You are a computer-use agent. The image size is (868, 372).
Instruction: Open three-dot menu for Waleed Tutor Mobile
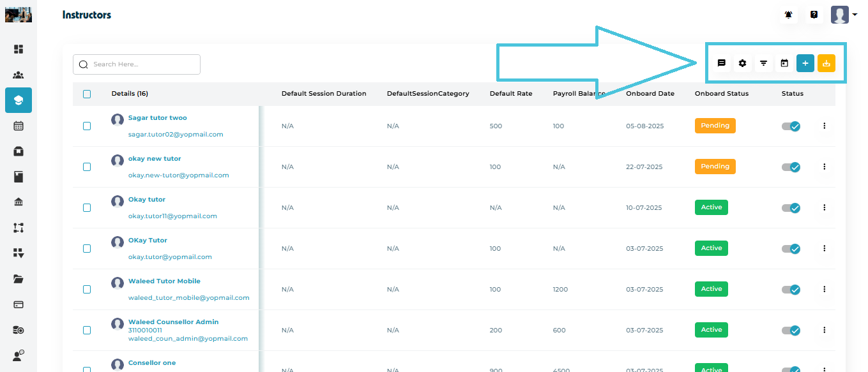click(x=824, y=289)
